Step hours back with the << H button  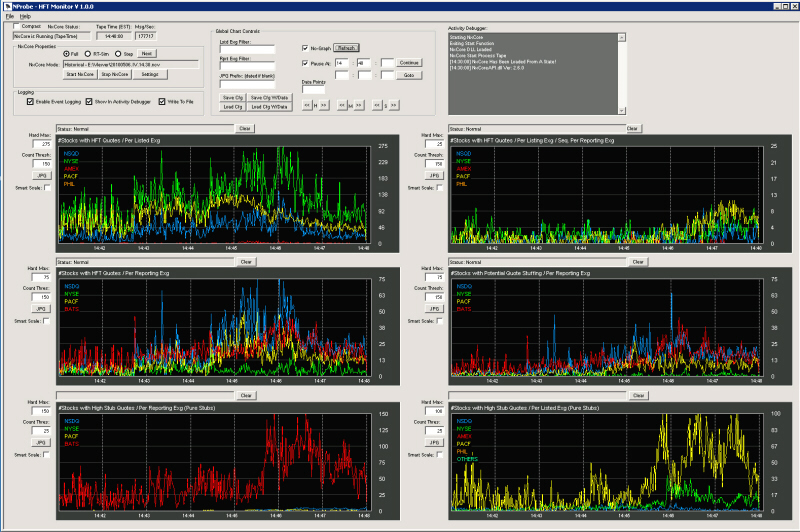[307, 105]
